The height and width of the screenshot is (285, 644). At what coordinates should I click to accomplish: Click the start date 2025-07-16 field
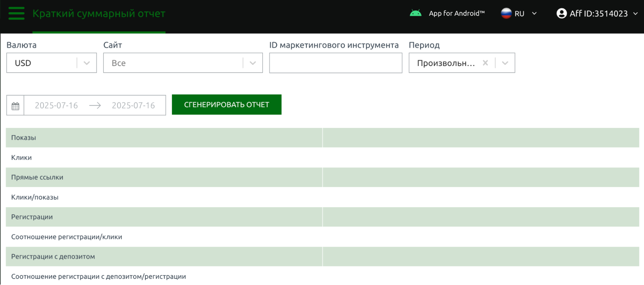pyautogui.click(x=56, y=106)
